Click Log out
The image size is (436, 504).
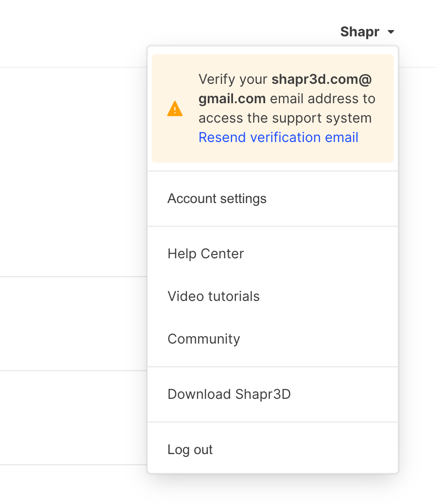click(272, 449)
